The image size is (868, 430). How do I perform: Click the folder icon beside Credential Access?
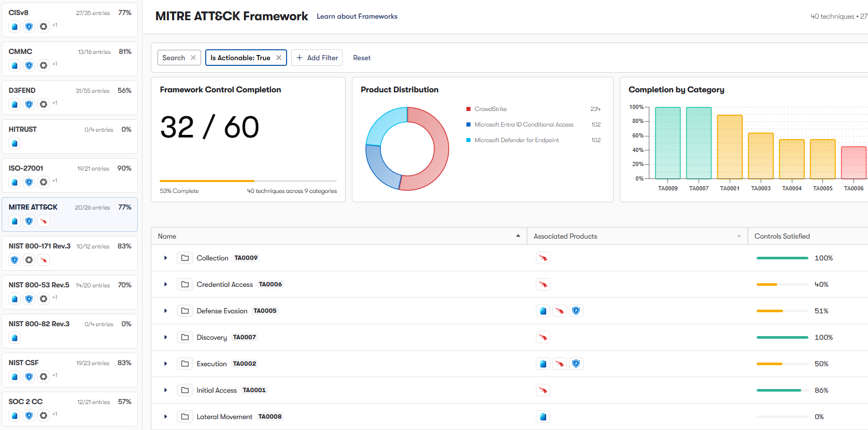pyautogui.click(x=185, y=284)
